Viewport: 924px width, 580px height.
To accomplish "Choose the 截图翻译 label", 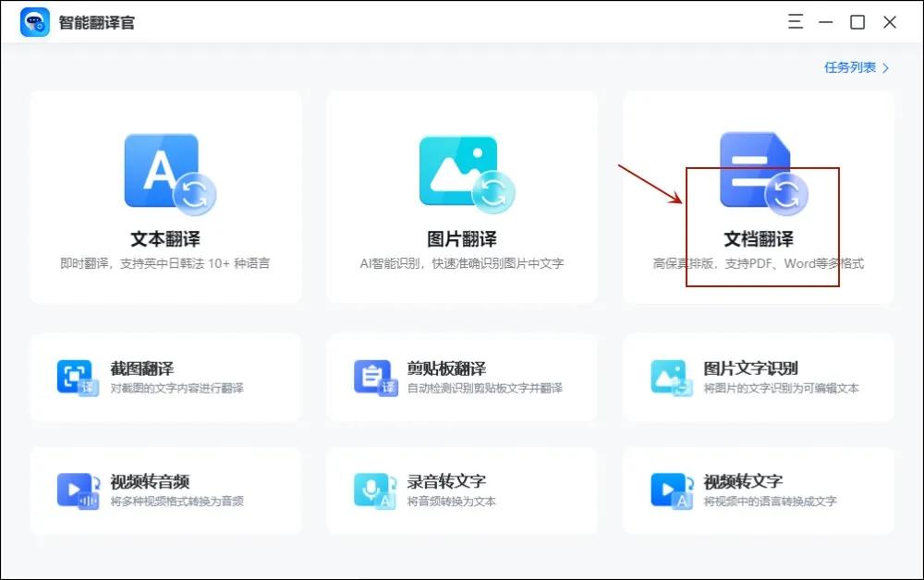I will [x=142, y=369].
